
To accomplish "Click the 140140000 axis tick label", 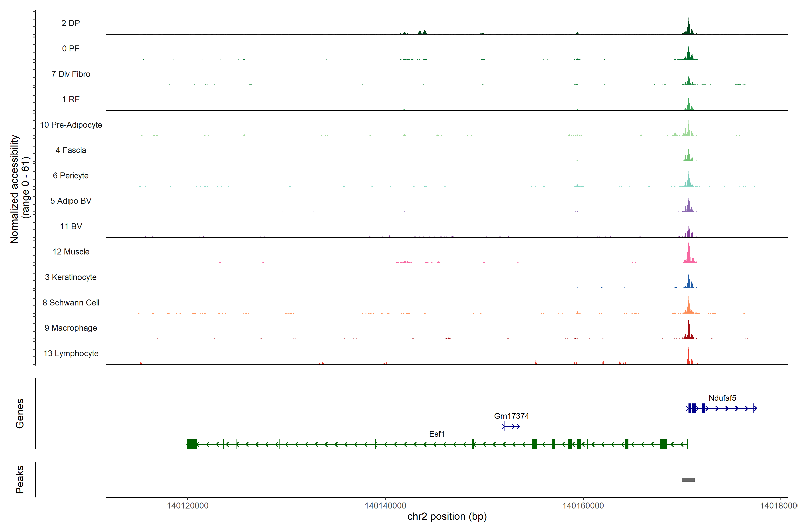I will click(x=385, y=506).
